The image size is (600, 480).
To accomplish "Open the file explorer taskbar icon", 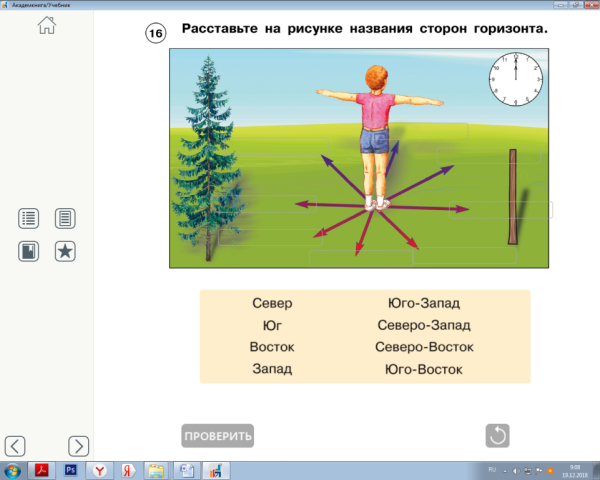I will pyautogui.click(x=156, y=471).
